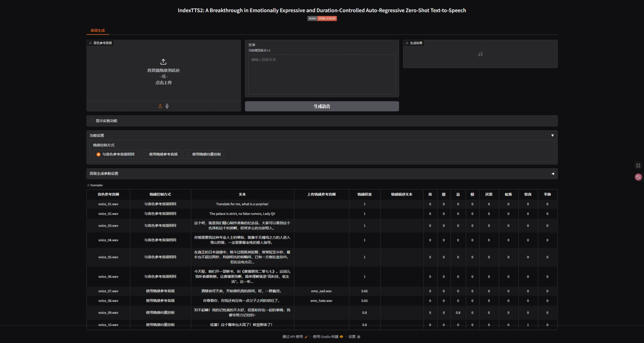Select the small orange upload source icon
The image size is (644, 343).
(x=160, y=106)
